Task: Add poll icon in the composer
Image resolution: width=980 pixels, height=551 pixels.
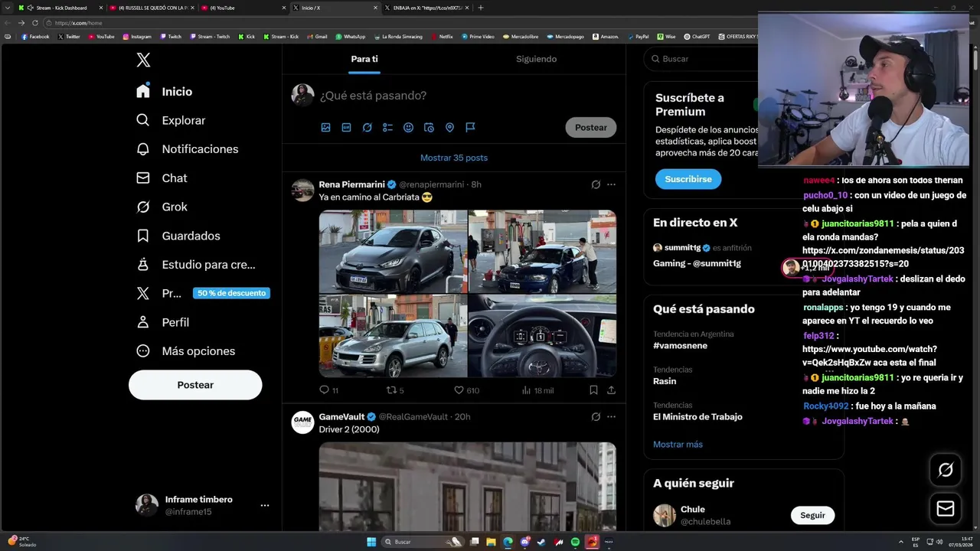Action: pos(387,128)
